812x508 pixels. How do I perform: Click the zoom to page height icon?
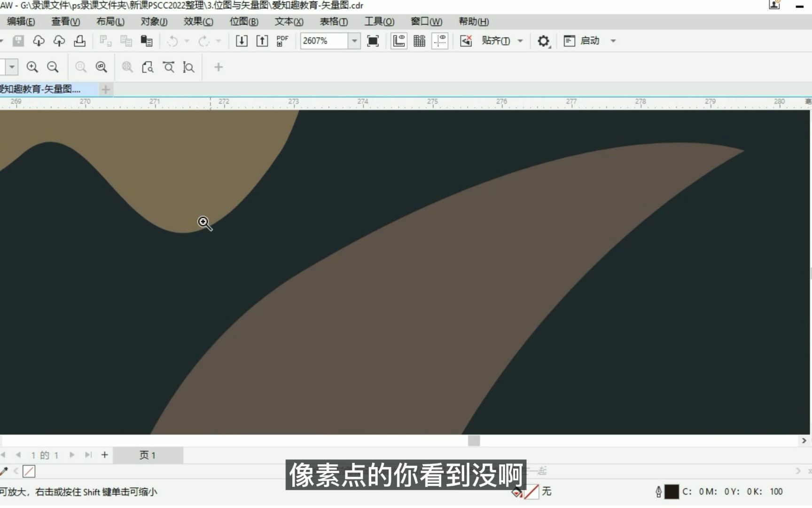click(188, 67)
